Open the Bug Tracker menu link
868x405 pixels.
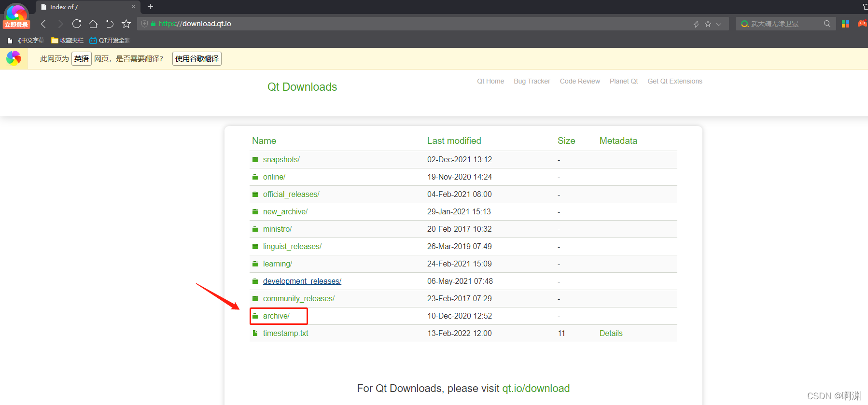click(x=532, y=81)
